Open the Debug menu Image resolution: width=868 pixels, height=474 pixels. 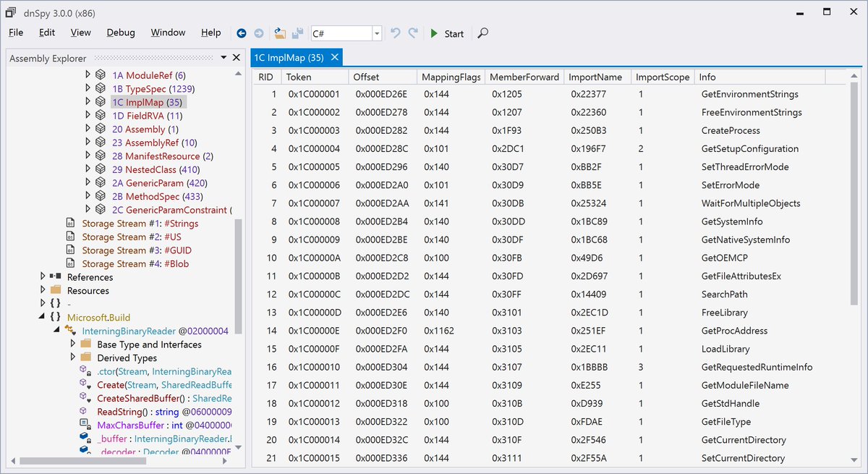pyautogui.click(x=121, y=33)
